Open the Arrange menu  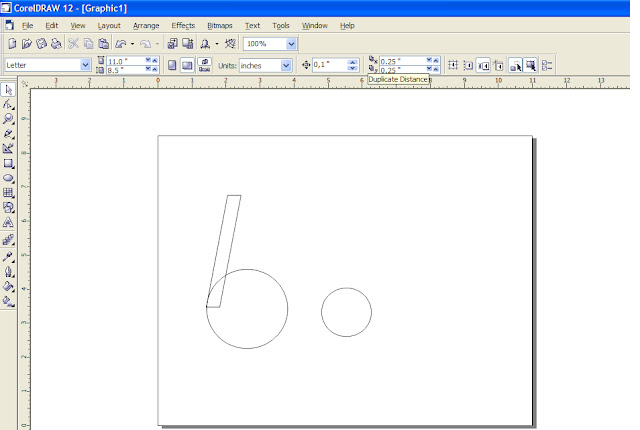coord(146,26)
